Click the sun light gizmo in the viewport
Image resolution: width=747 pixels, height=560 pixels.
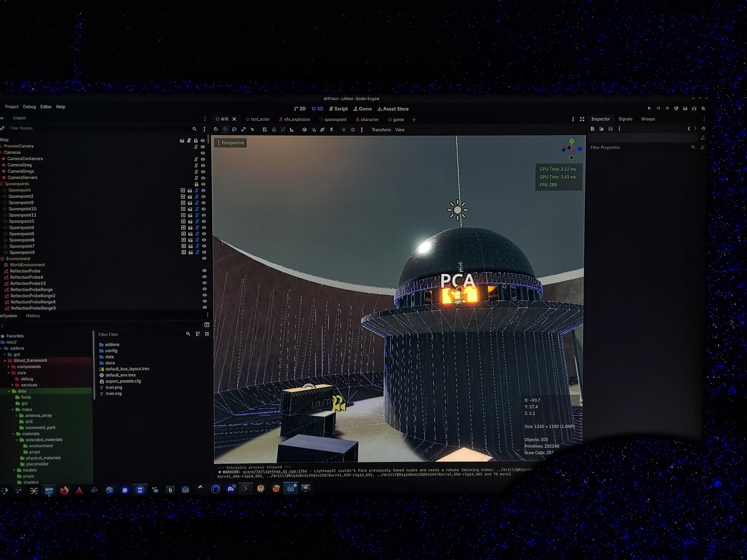coord(458,210)
